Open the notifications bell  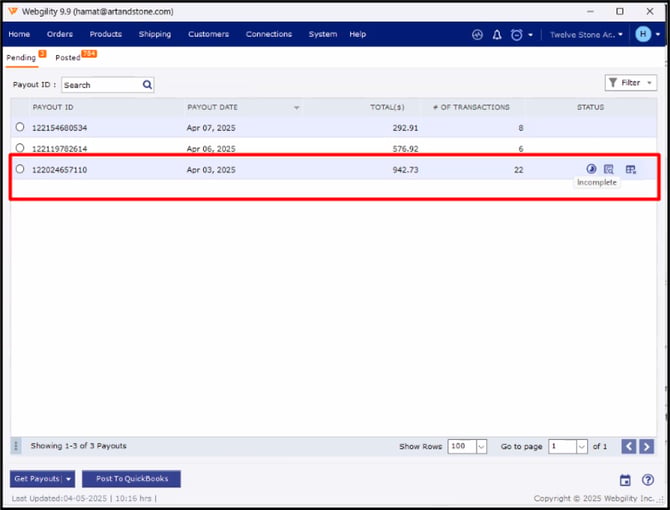(x=497, y=35)
